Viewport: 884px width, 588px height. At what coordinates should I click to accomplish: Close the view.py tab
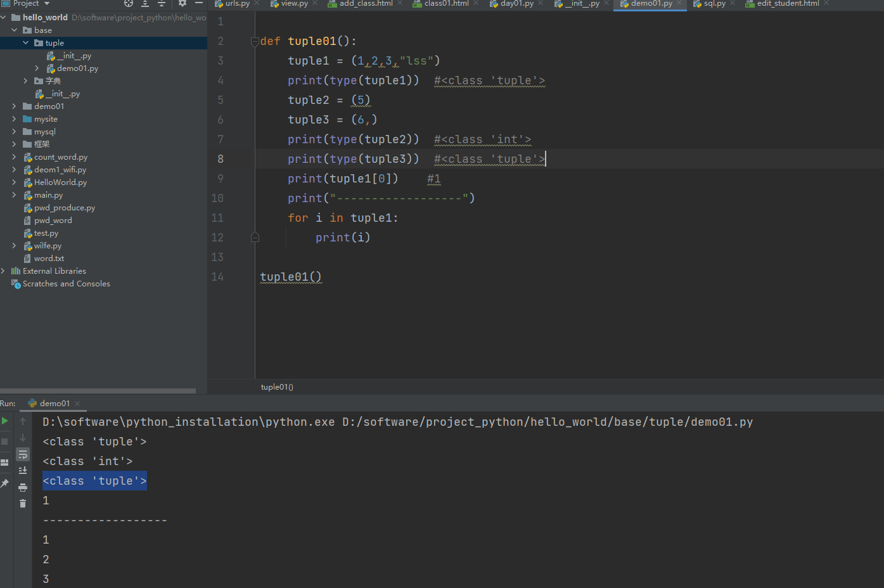click(x=315, y=3)
